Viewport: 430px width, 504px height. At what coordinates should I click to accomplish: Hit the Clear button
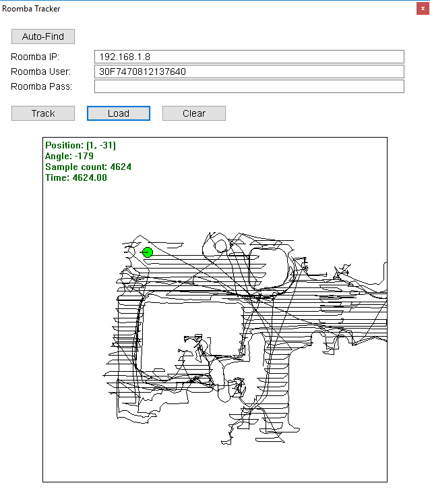(193, 113)
